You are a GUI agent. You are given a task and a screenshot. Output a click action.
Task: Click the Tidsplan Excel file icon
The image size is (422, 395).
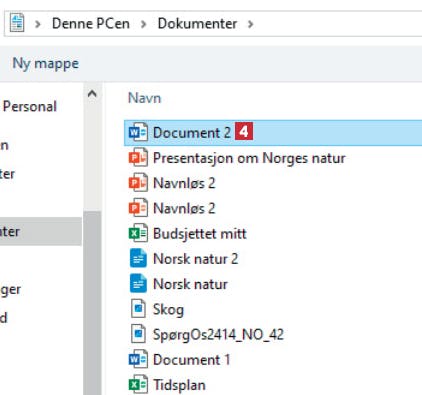pos(138,385)
